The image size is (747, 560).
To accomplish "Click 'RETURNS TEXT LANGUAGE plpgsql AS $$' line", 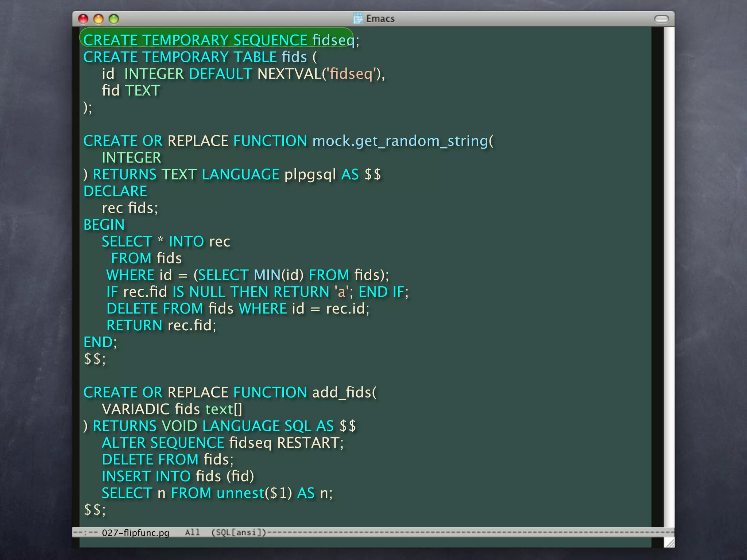I will pyautogui.click(x=232, y=174).
